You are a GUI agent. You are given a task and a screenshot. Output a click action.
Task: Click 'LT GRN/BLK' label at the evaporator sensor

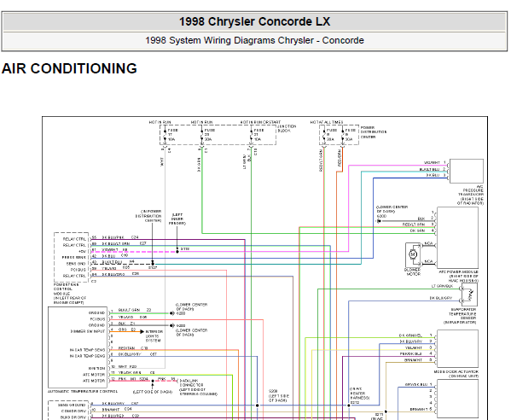(442, 286)
